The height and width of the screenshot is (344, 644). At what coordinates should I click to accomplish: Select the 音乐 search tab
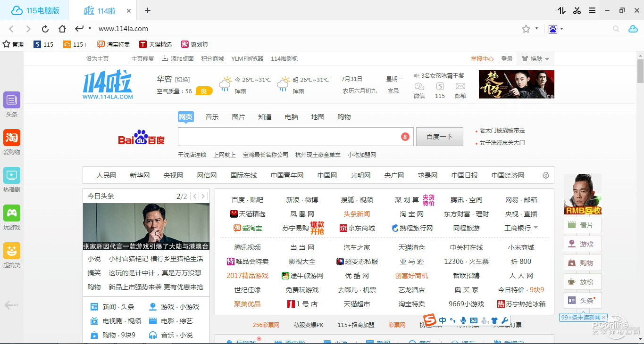pos(212,117)
